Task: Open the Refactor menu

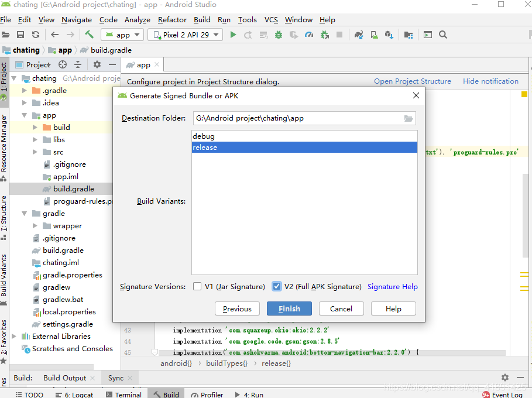Action: (172, 20)
